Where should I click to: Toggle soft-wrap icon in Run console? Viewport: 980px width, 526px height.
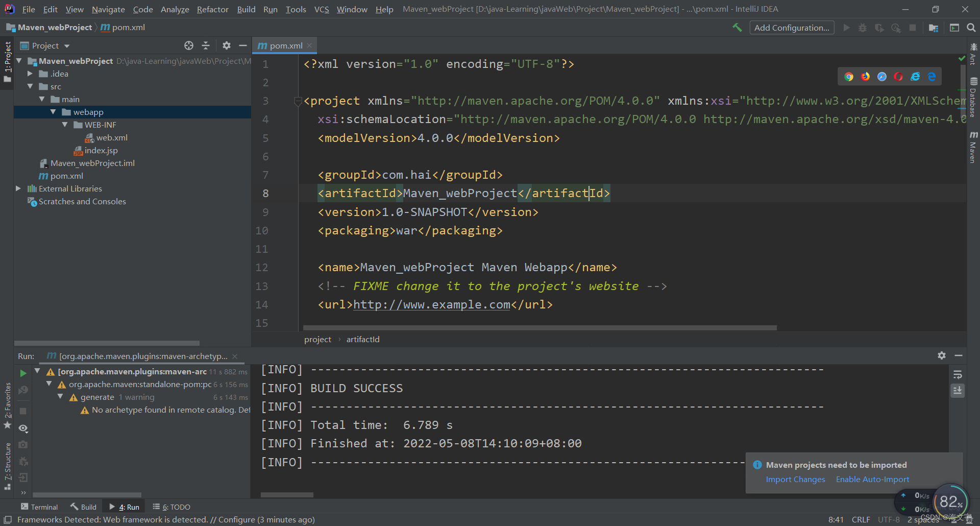point(958,375)
